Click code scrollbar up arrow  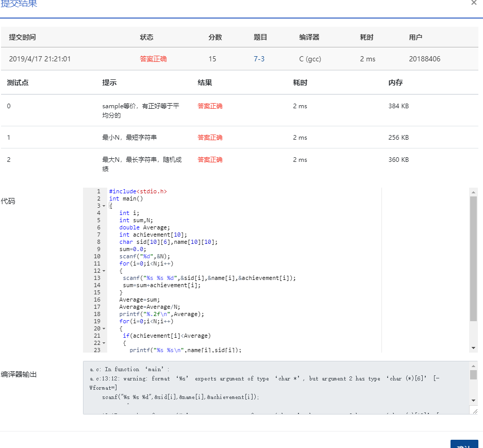pos(473,192)
